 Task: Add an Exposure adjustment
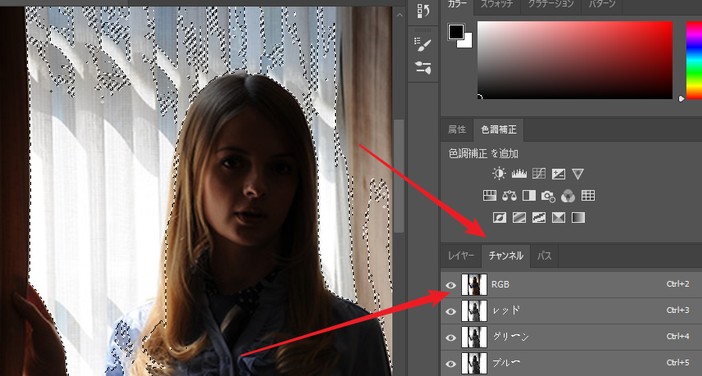coord(558,174)
